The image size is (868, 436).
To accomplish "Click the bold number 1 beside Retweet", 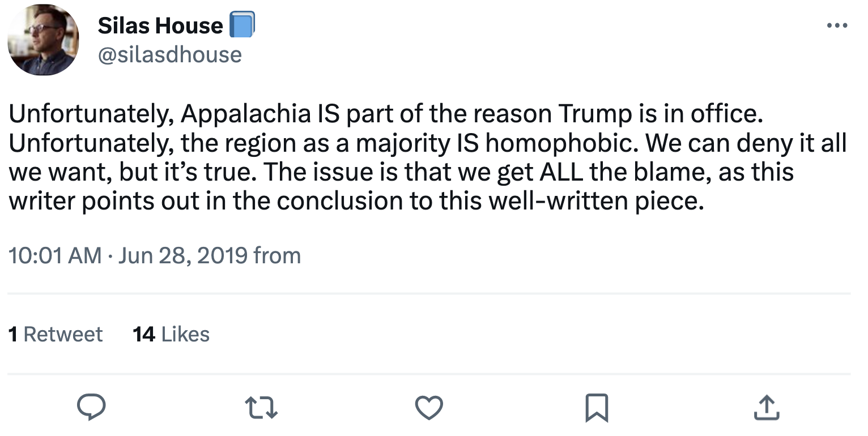I will [x=13, y=334].
